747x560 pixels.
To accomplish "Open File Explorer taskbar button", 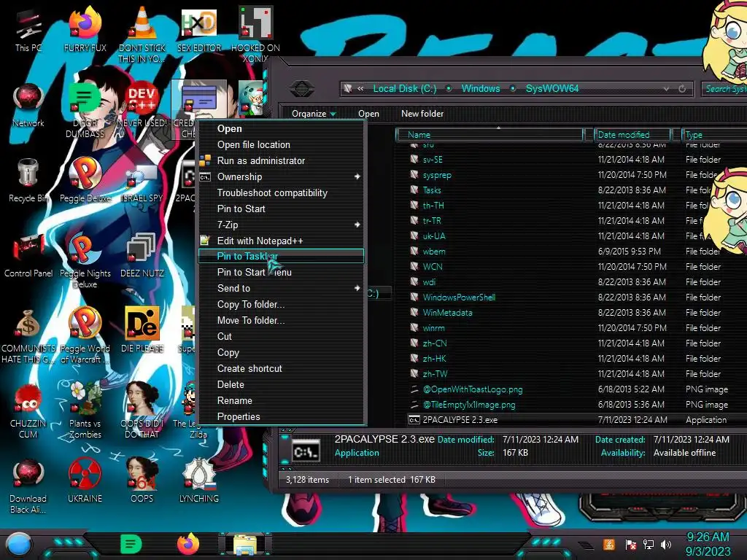I will point(245,545).
